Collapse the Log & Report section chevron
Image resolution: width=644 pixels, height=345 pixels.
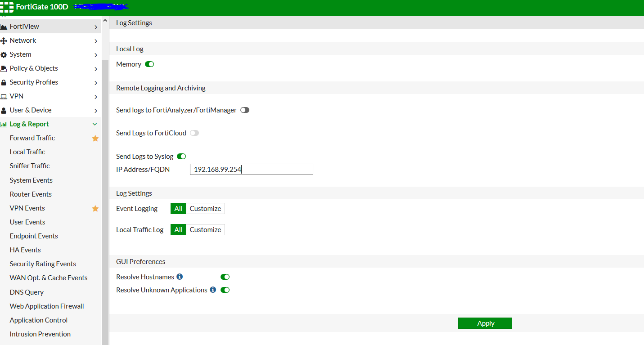95,124
